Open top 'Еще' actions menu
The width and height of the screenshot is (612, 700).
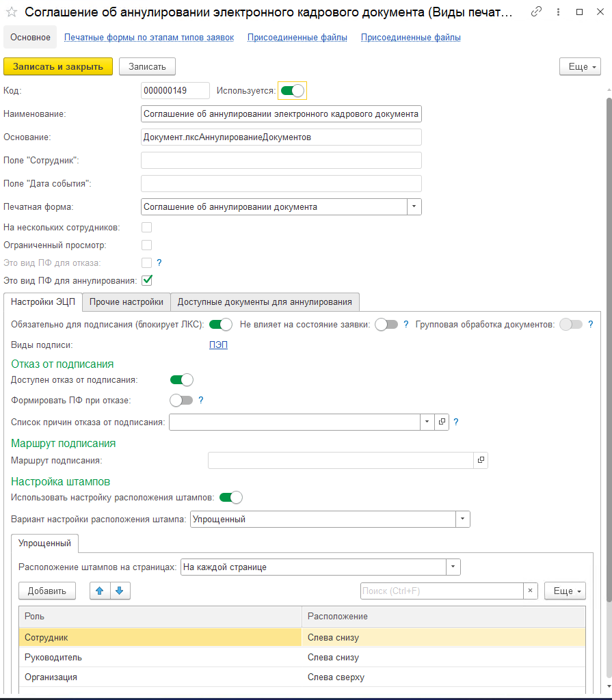click(x=580, y=66)
